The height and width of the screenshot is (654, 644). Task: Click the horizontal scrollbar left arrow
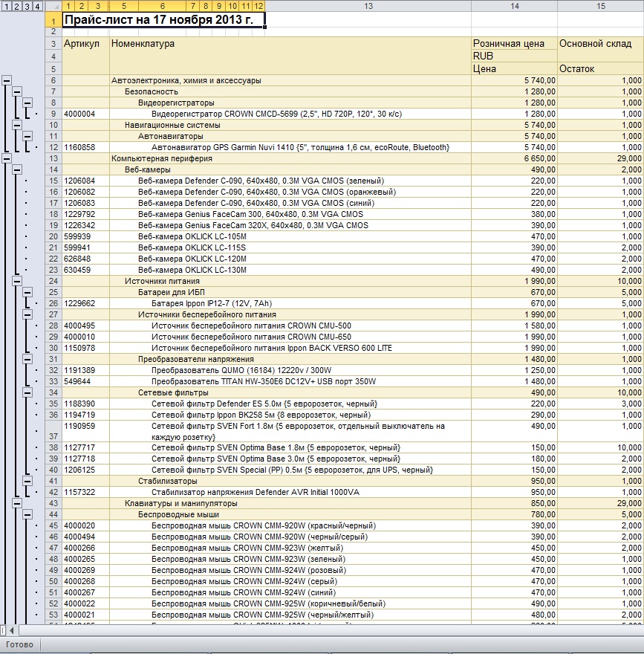[x=12, y=630]
